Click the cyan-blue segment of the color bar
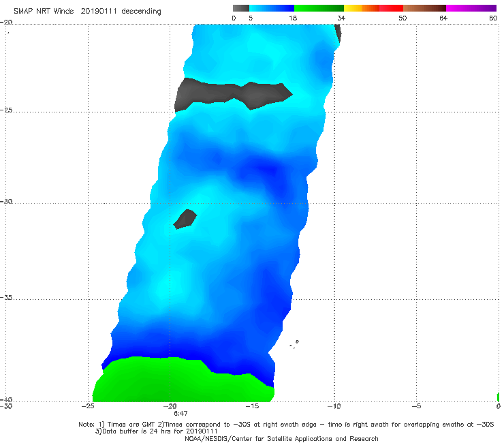Viewport: 504px width, 443px height. click(x=272, y=8)
